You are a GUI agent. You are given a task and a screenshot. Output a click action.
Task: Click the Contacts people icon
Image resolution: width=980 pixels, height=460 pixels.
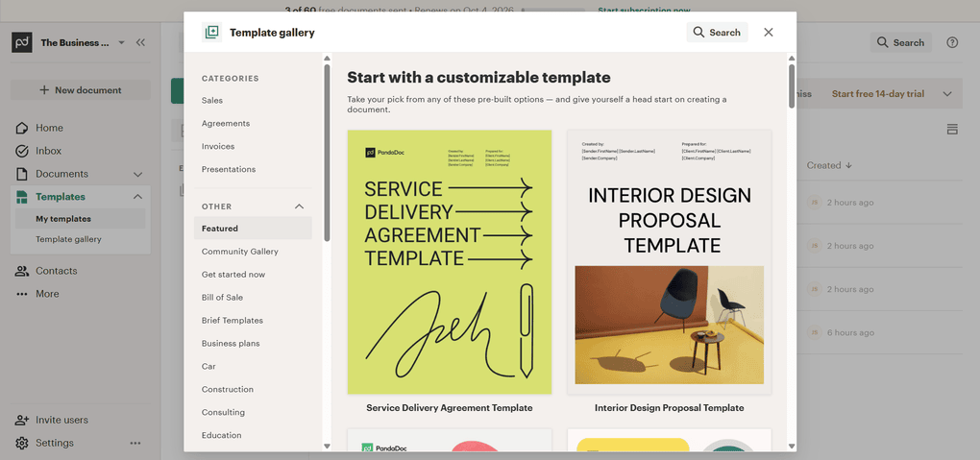pos(22,271)
